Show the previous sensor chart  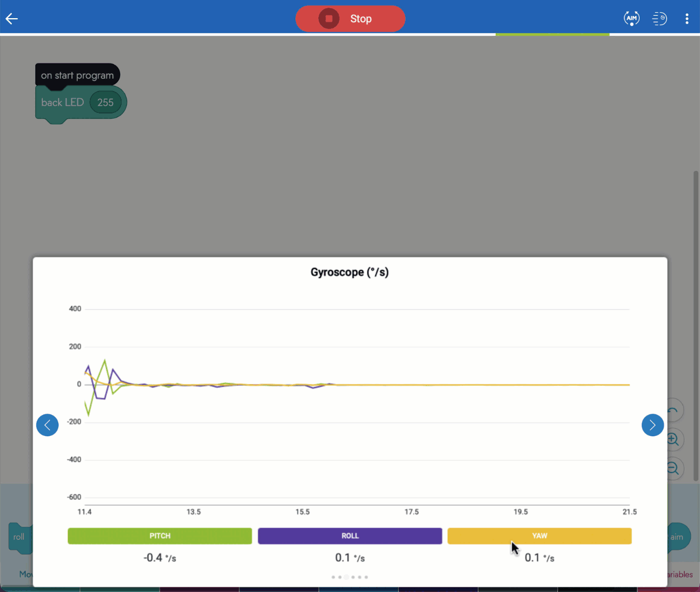pos(48,425)
